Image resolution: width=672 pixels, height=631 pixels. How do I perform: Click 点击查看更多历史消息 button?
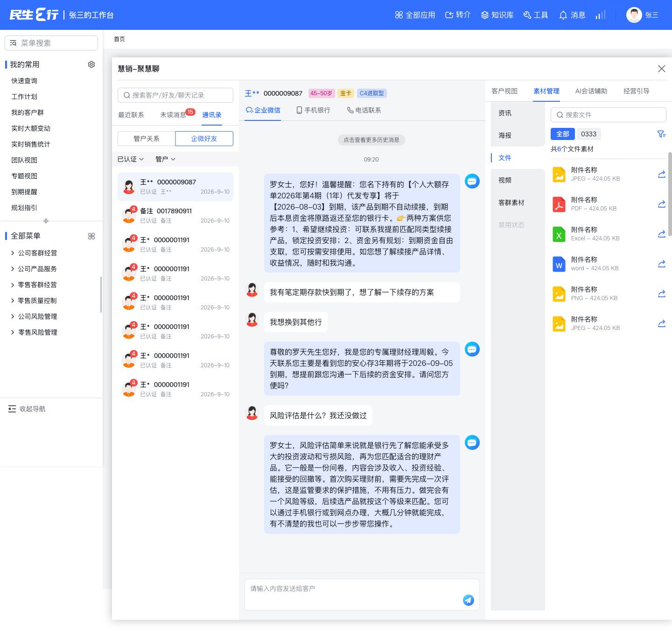(371, 140)
